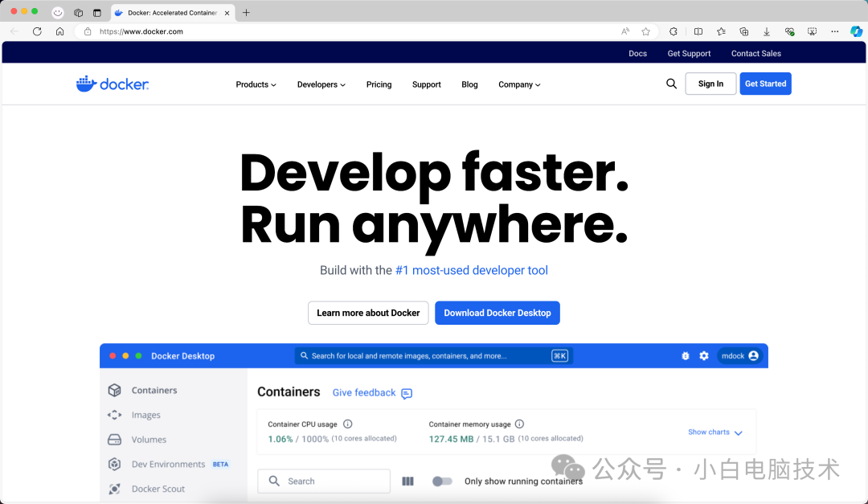Image resolution: width=868 pixels, height=504 pixels.
Task: Toggle Only show running containers switch
Action: tap(442, 481)
